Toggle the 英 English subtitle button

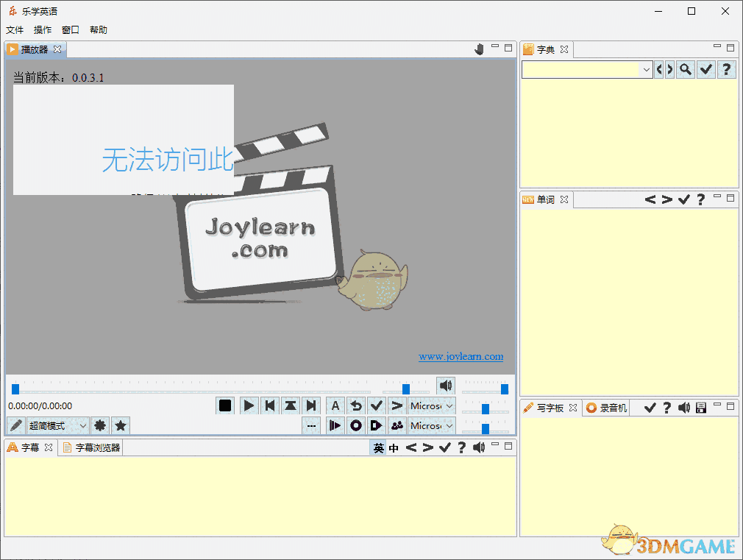377,447
